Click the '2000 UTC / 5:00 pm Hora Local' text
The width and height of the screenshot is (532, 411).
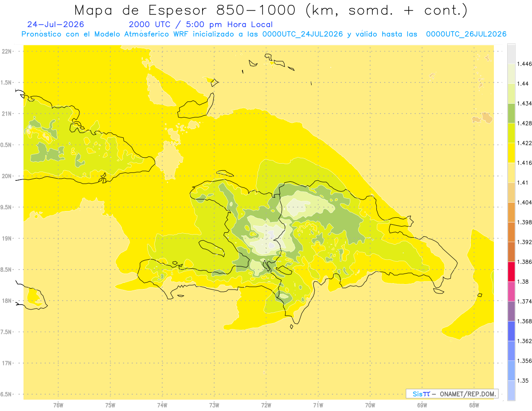201,24
